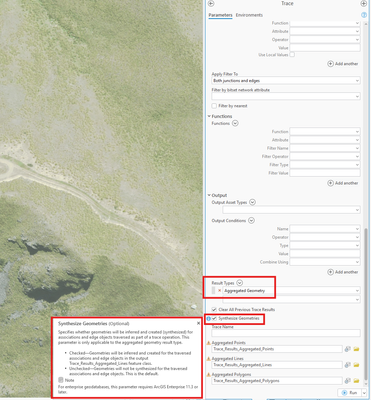Open the Combine Using dropdown

pos(325,262)
